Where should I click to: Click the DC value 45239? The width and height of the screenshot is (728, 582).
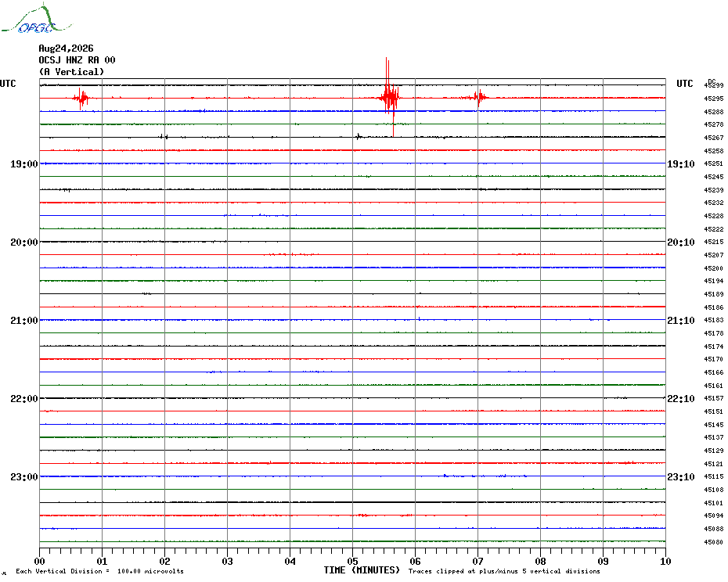coord(714,190)
